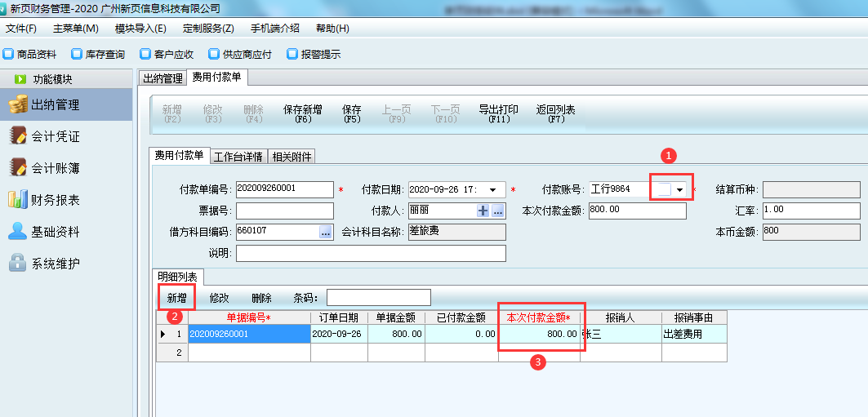Open 会计账簿 module in sidebar
The height and width of the screenshot is (417, 868).
click(x=56, y=168)
